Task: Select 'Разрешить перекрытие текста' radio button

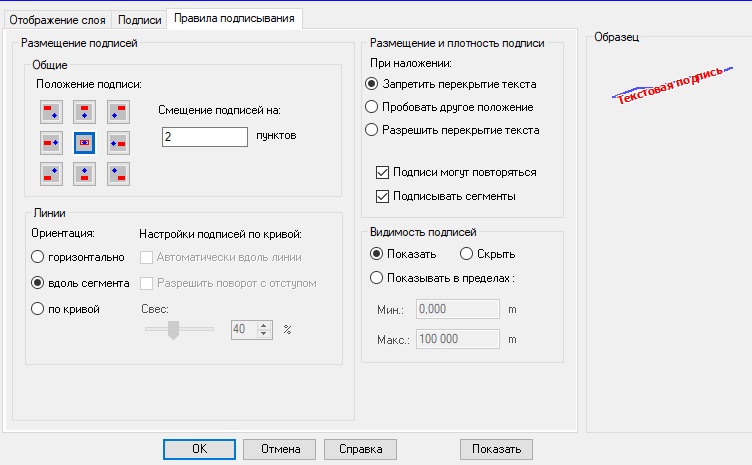Action: click(372, 130)
